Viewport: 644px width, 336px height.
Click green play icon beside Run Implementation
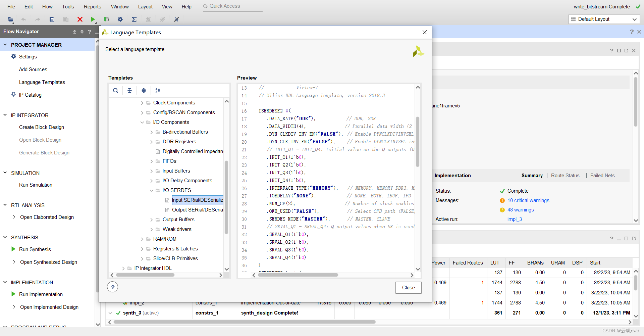[x=13, y=294]
